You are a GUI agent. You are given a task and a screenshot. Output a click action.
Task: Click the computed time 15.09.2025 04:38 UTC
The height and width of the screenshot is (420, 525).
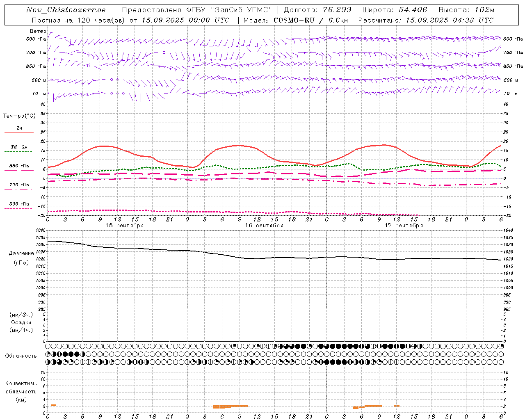450,20
